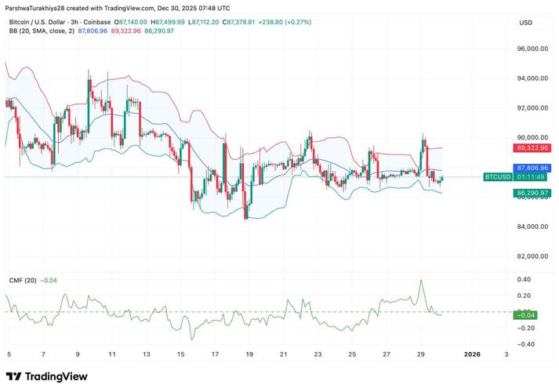The height and width of the screenshot is (392, 559).
Task: Click the 2026 label on the time axis
Action: (x=472, y=354)
